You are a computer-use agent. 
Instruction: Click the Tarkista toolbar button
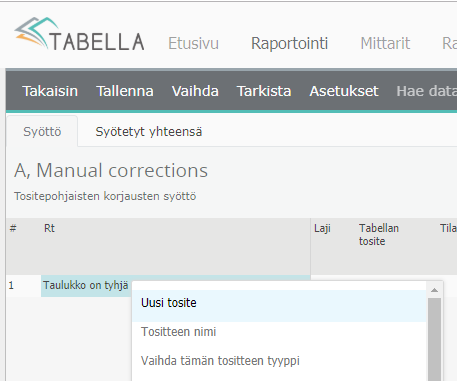coord(264,91)
